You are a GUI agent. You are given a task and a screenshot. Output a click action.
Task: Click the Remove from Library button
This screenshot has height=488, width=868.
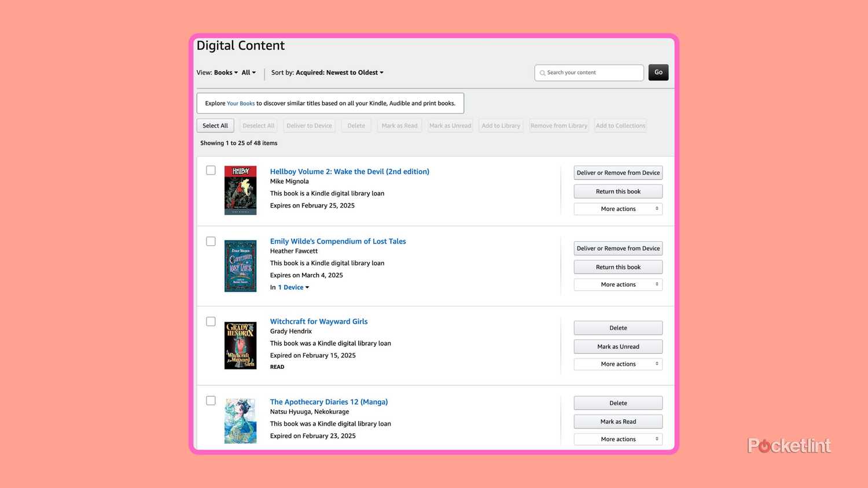pyautogui.click(x=559, y=125)
